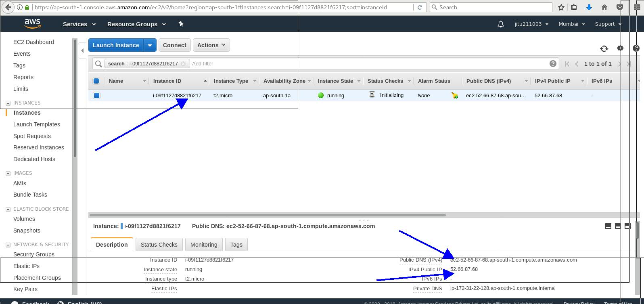Click the green running state indicator
This screenshot has width=644, height=304.
tap(321, 96)
